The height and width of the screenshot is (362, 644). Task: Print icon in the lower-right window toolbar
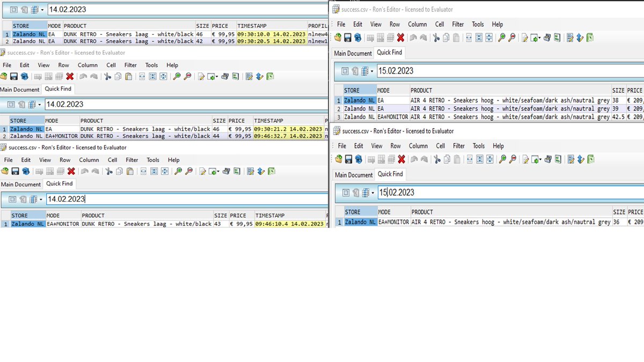[x=548, y=159]
